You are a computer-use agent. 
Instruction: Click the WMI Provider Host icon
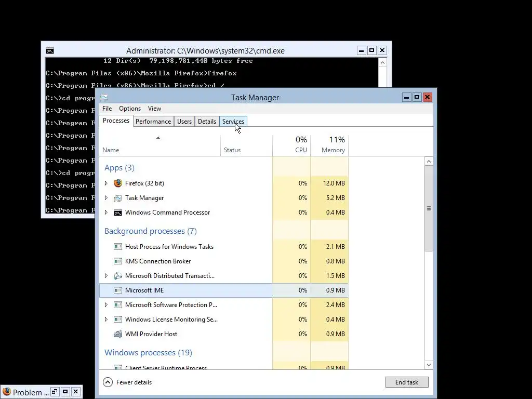point(118,334)
